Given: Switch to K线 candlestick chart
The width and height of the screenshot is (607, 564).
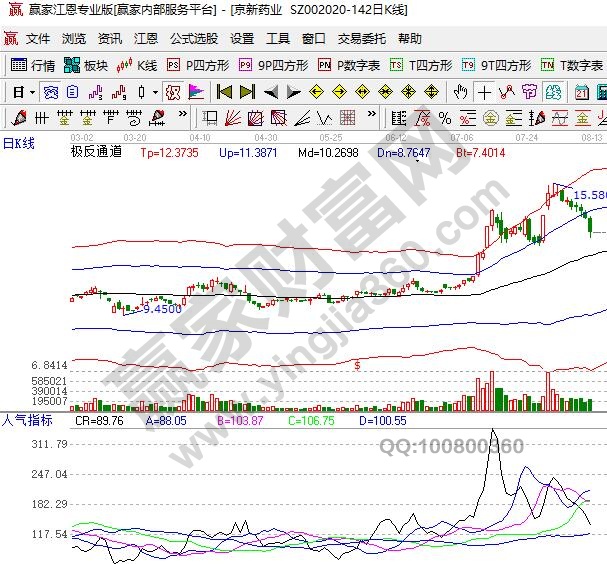Looking at the screenshot, I should (x=138, y=65).
